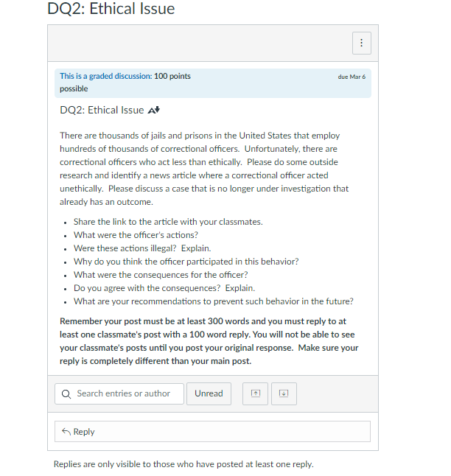This screenshot has width=451, height=476.
Task: Toggle the Unread filter button
Action: (209, 393)
